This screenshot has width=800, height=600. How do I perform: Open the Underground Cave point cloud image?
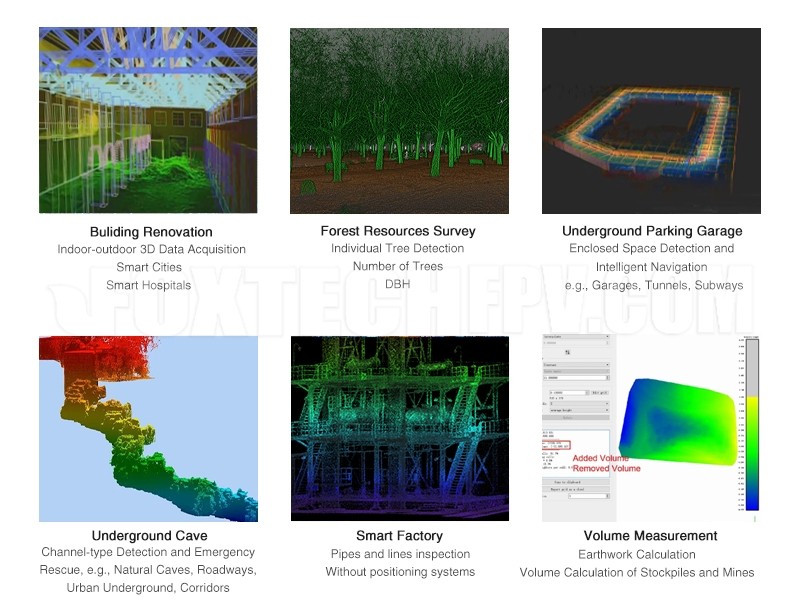point(148,428)
